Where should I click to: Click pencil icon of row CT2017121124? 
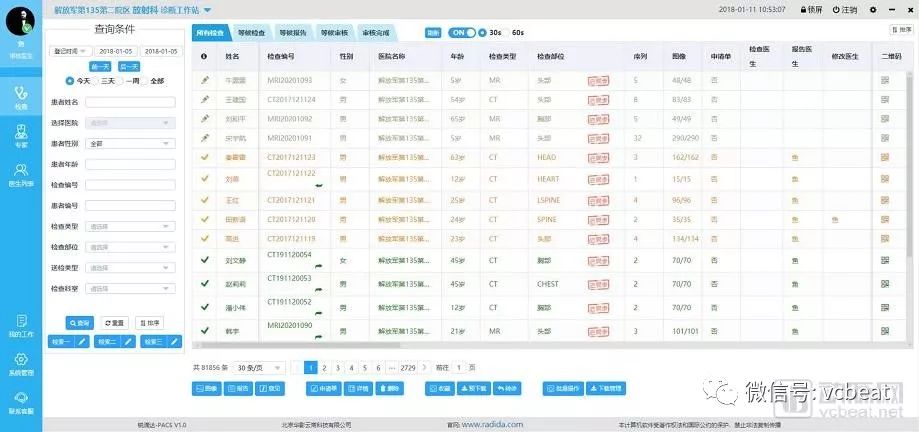[205, 99]
